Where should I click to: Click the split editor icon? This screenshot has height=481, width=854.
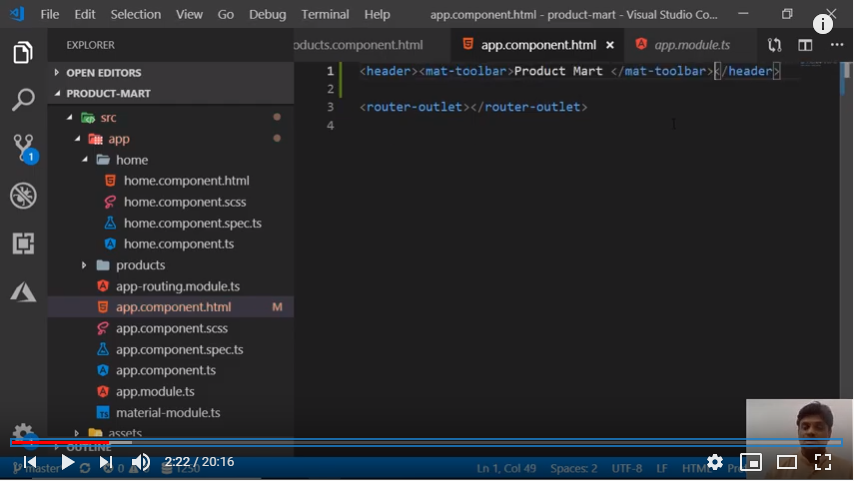click(805, 45)
